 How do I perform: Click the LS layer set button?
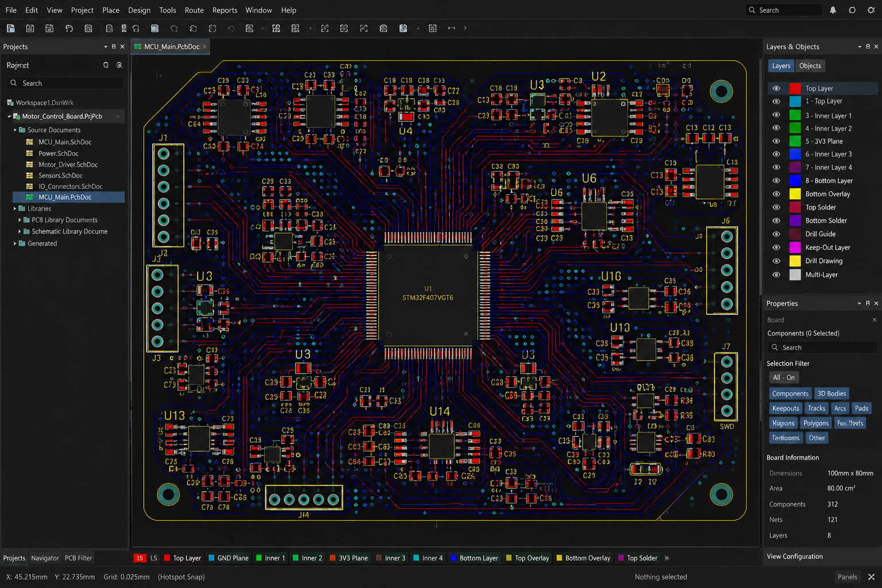click(153, 558)
